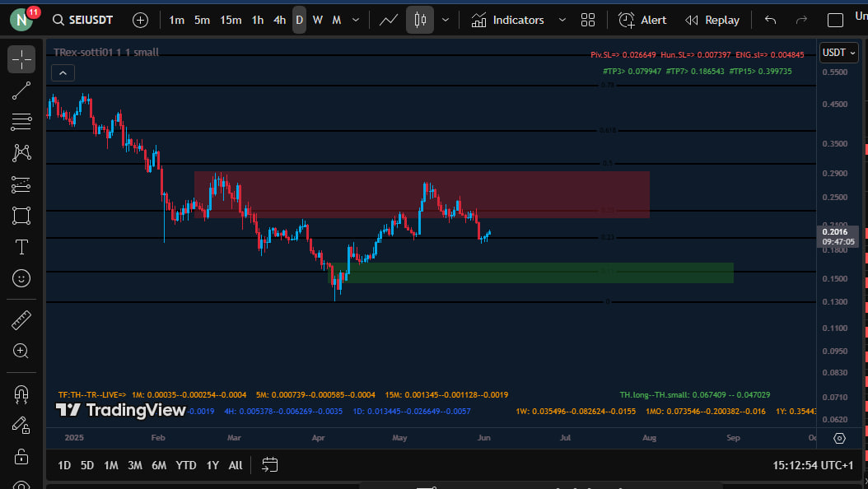Collapse the indicator legend chevron
The width and height of the screenshot is (868, 489).
(63, 72)
